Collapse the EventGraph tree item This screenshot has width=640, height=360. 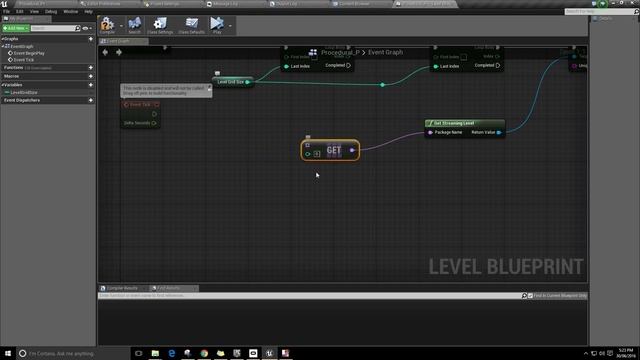[3, 47]
